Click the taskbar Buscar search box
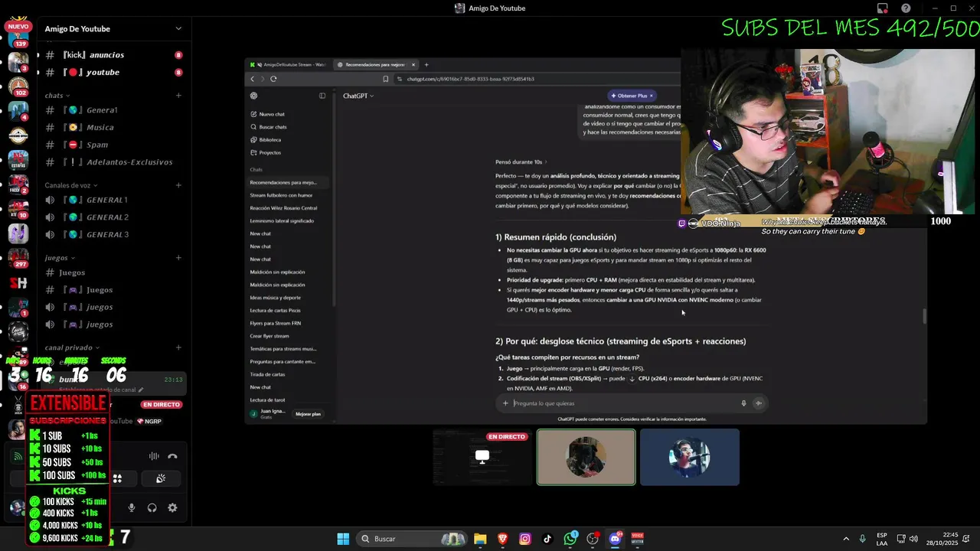 tap(413, 539)
